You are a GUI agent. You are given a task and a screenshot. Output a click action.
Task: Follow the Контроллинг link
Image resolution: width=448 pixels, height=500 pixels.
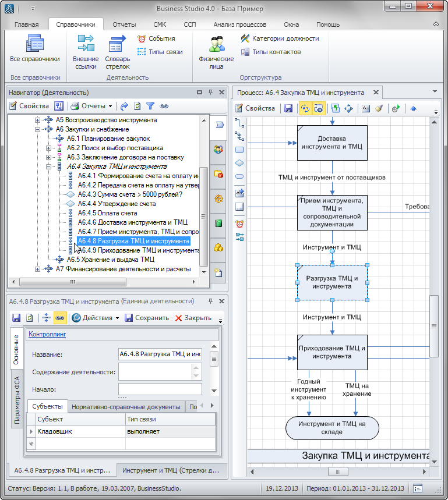click(x=47, y=334)
